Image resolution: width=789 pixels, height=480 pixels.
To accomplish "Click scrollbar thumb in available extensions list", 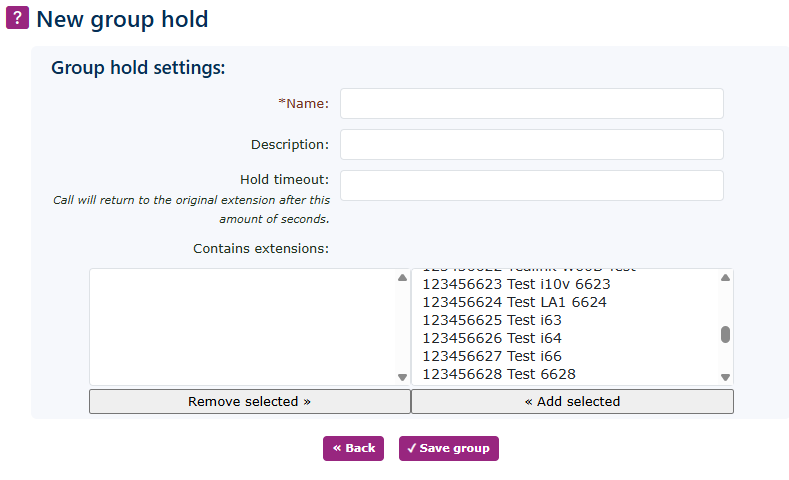I will (725, 335).
